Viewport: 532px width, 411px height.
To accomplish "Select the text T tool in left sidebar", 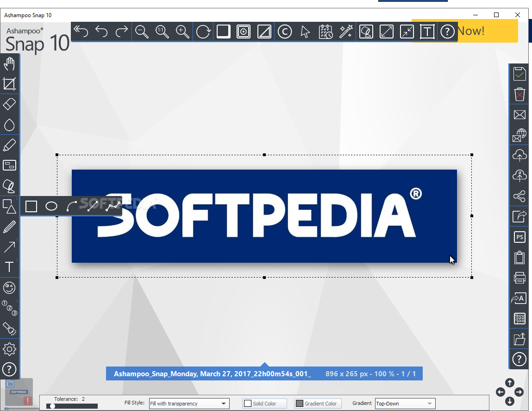I will click(9, 267).
